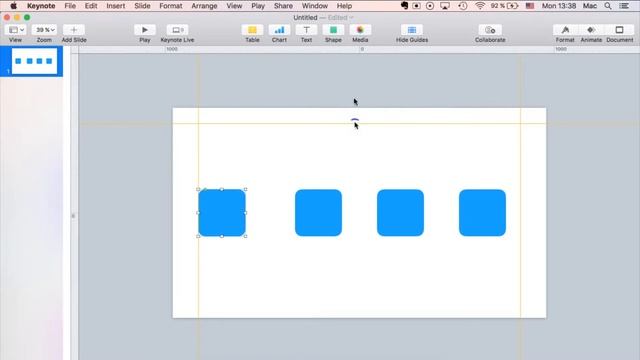
Task: Click the top-center handle of selected shape
Action: [222, 189]
